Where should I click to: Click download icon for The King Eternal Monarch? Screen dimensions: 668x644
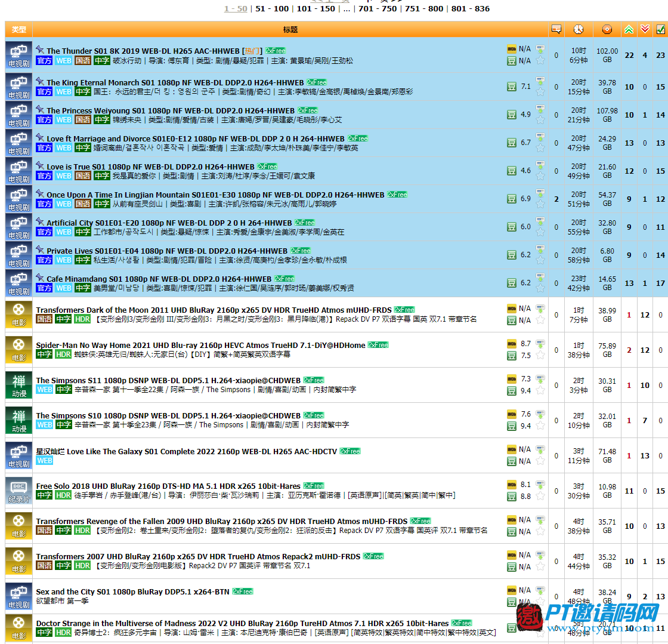tap(540, 81)
